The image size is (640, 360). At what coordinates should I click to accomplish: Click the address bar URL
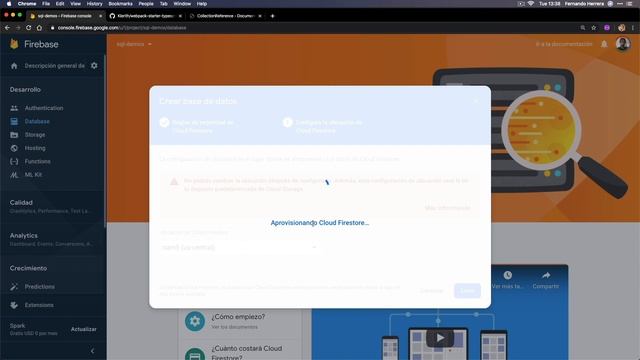(x=122, y=28)
